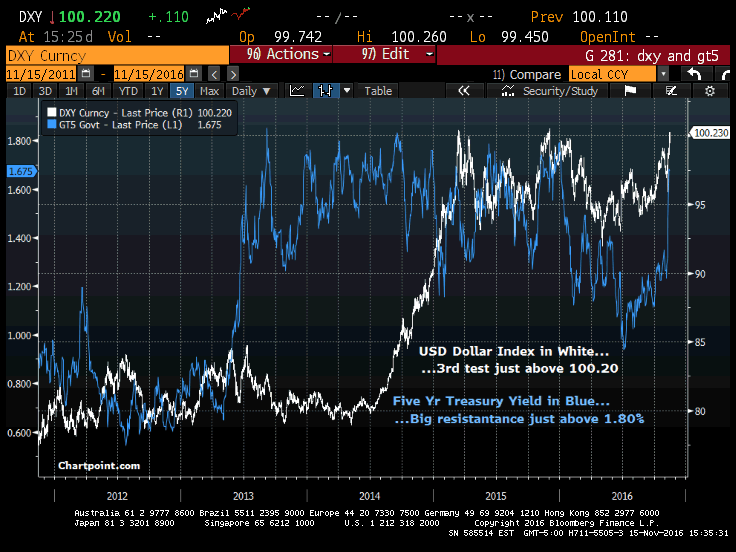
Task: Open the Actions menu
Action: point(281,55)
